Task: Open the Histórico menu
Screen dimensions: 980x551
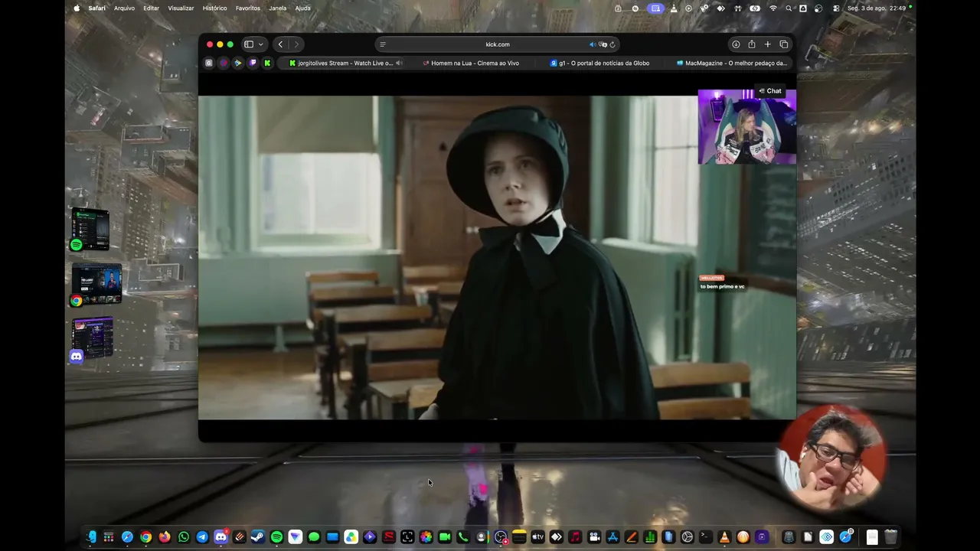Action: pyautogui.click(x=214, y=8)
